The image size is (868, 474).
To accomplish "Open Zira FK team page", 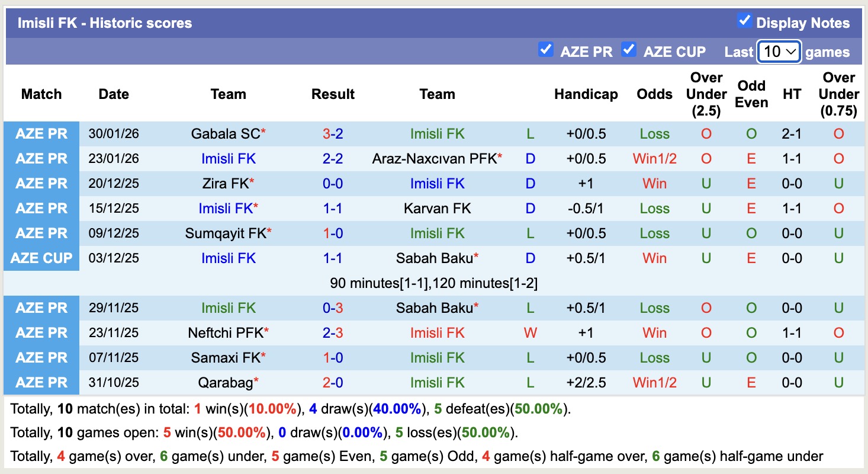I will tap(226, 184).
